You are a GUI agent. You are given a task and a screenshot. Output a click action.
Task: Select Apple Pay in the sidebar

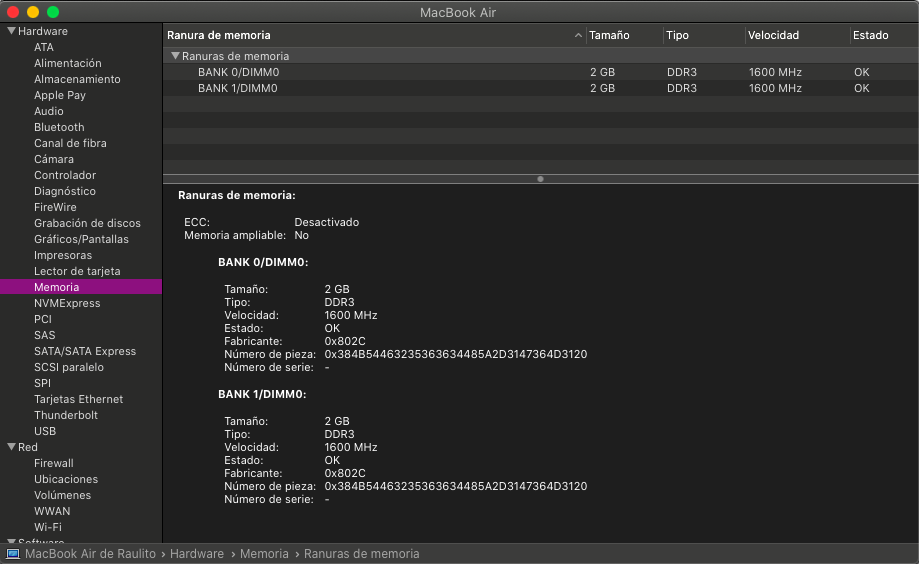59,95
